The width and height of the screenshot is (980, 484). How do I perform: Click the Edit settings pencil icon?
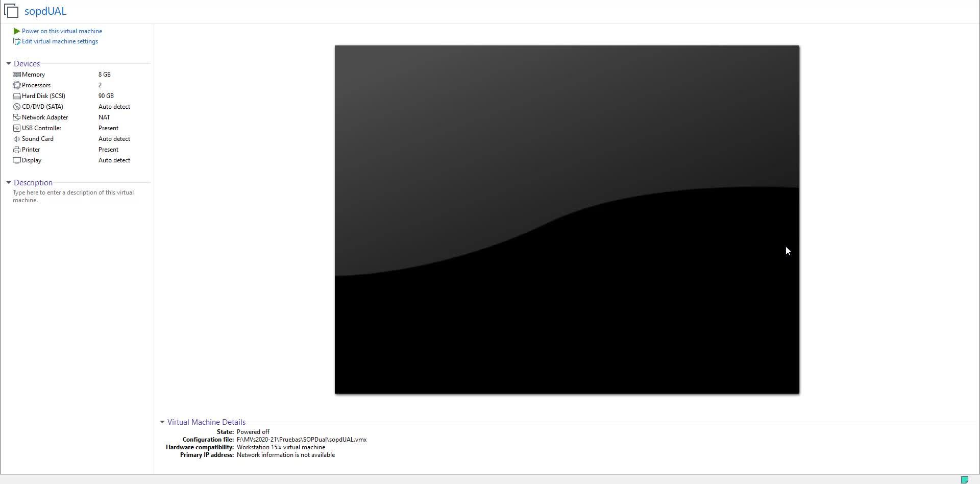pyautogui.click(x=16, y=41)
